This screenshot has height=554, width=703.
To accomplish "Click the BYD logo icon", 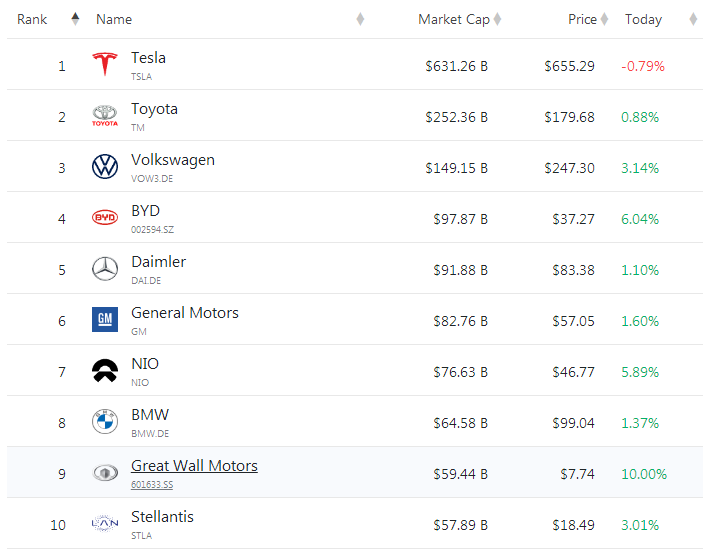I will click(105, 218).
